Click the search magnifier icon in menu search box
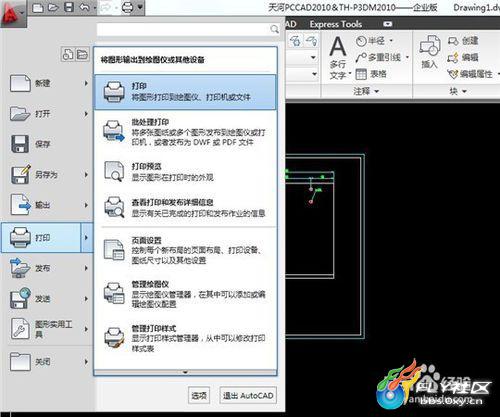 (x=274, y=29)
